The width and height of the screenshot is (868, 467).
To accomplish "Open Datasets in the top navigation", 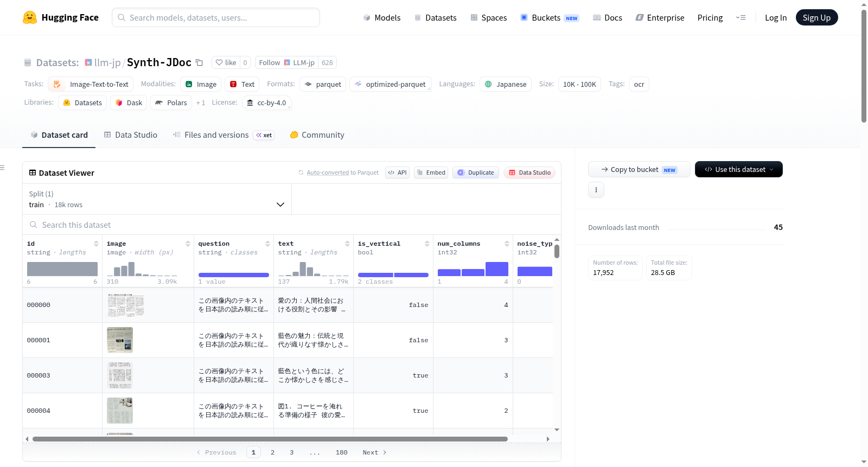I will click(436, 17).
